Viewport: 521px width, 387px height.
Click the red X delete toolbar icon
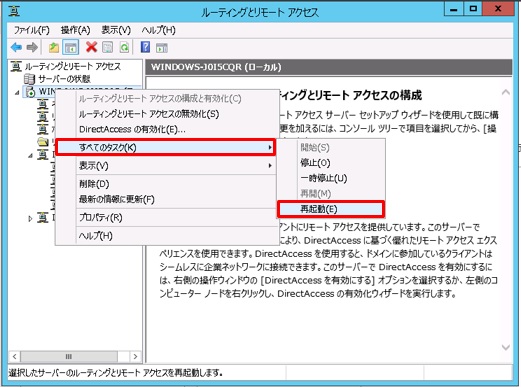91,47
